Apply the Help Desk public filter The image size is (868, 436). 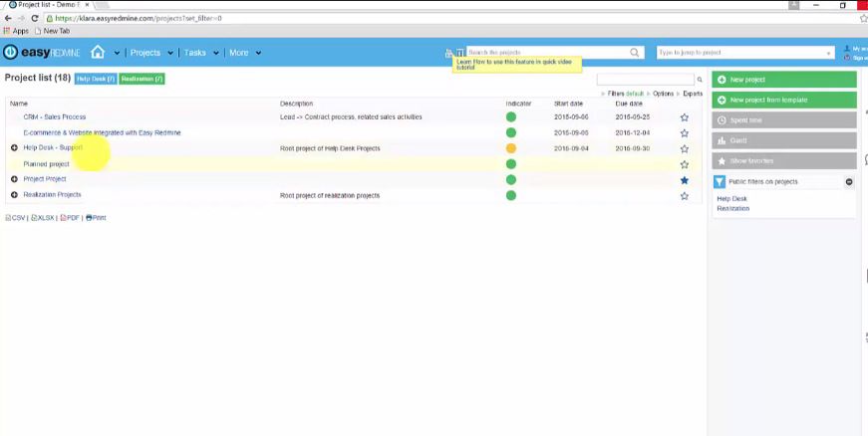(x=731, y=198)
